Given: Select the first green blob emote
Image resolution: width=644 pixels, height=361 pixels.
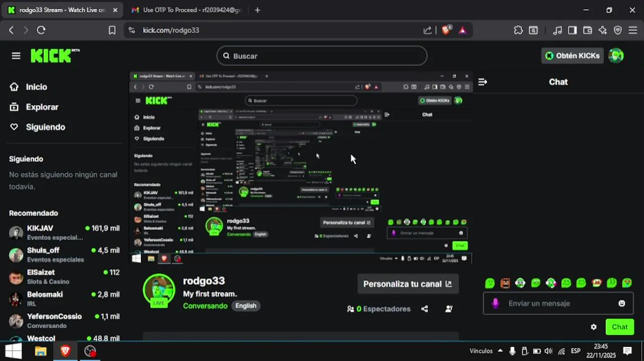Looking at the screenshot, I should (490, 283).
